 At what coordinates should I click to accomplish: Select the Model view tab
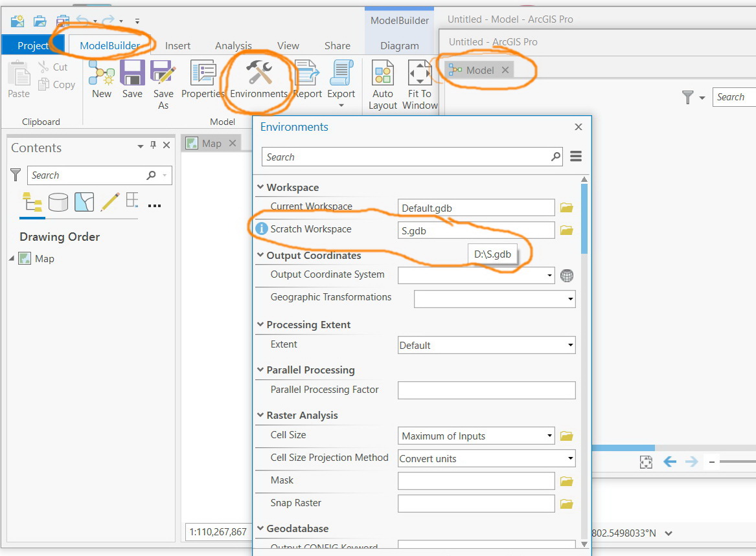479,70
